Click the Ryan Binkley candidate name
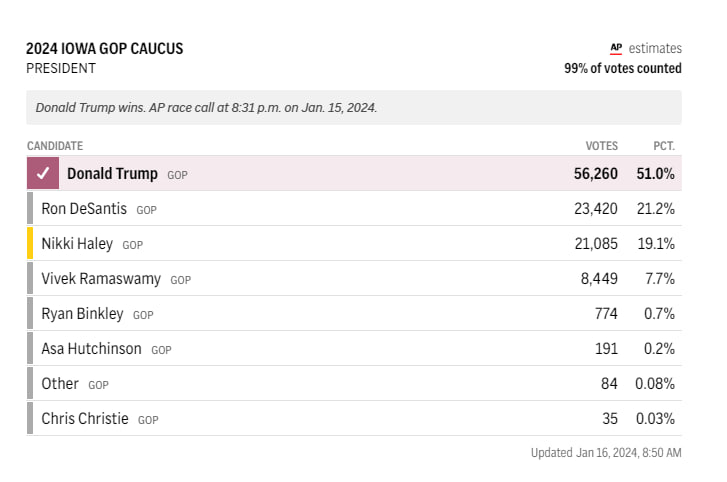The image size is (727, 482). tap(82, 314)
